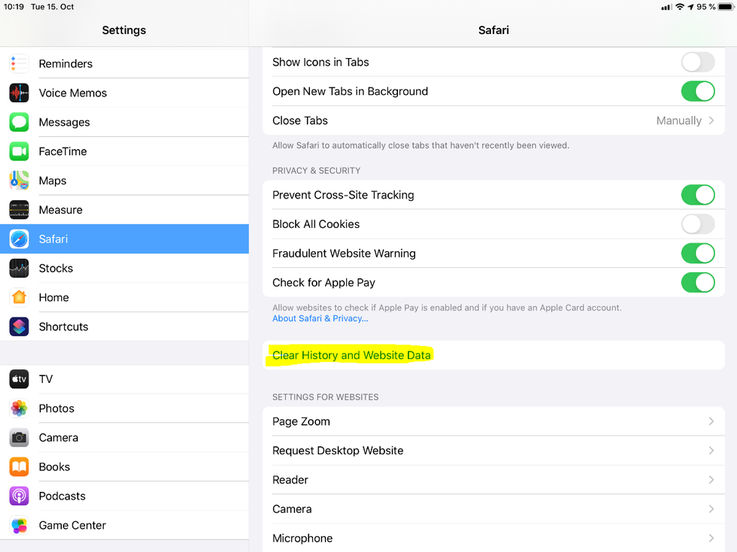Tap the TV label in the sidebar
Viewport: 737px width, 552px height.
(x=46, y=379)
